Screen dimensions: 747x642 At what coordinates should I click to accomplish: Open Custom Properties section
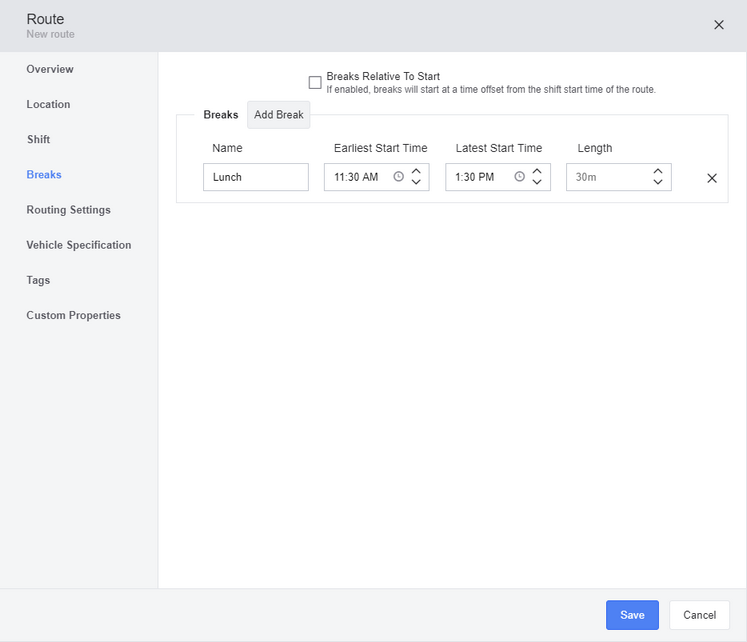tap(73, 315)
